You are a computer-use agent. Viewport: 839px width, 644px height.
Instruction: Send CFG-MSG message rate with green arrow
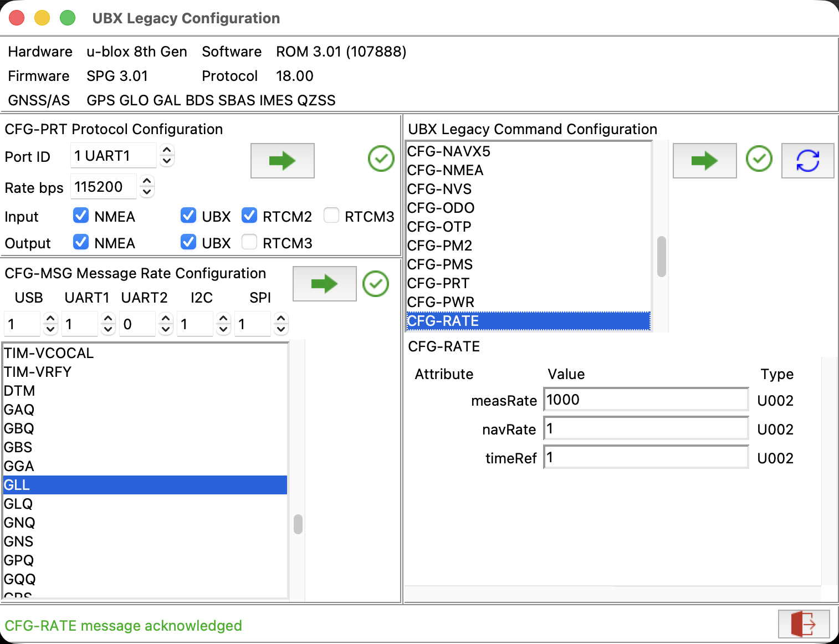click(x=324, y=284)
